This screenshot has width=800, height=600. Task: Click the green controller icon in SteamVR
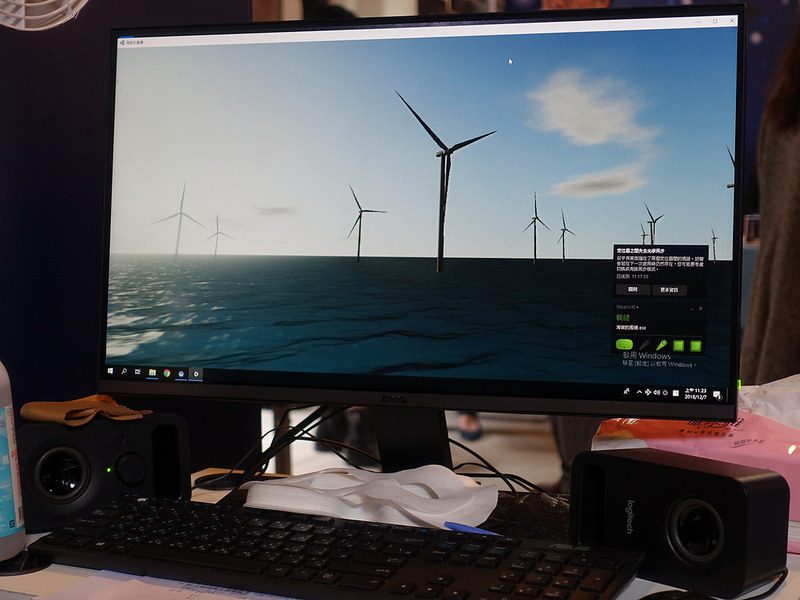662,345
